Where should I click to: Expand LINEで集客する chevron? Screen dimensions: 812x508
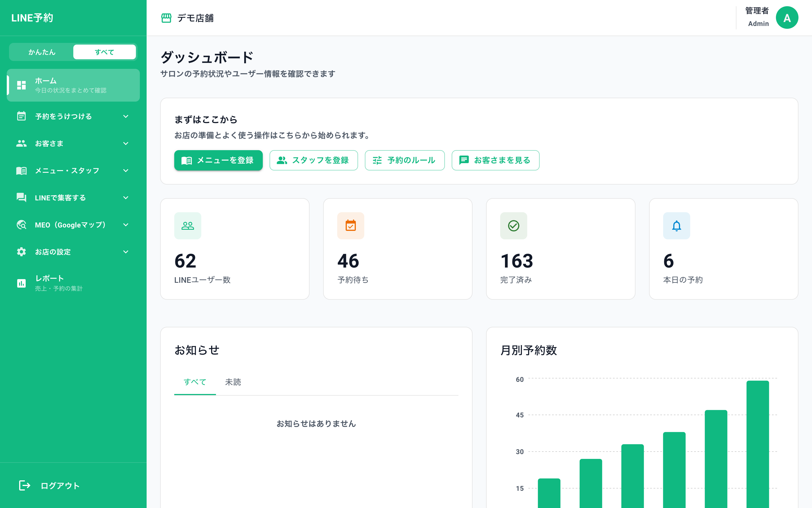(x=126, y=198)
